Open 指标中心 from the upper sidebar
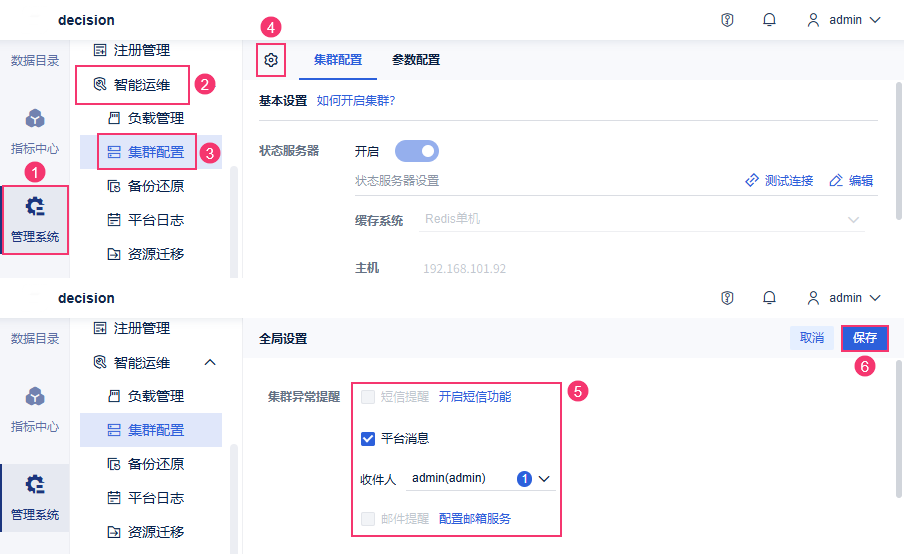Screen dimensions: 904x554 click(35, 132)
